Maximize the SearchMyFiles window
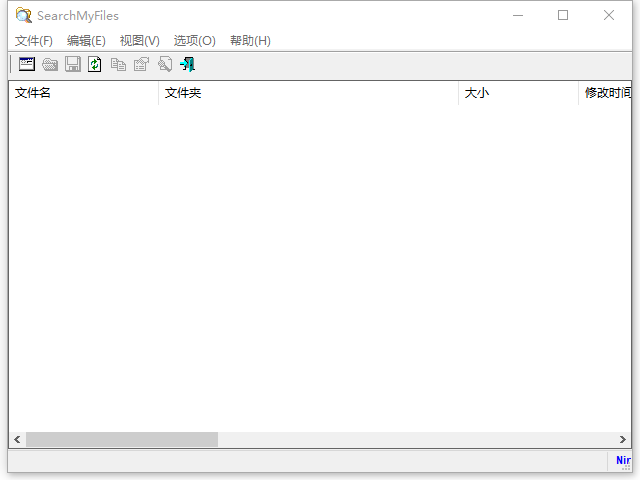 [x=563, y=16]
